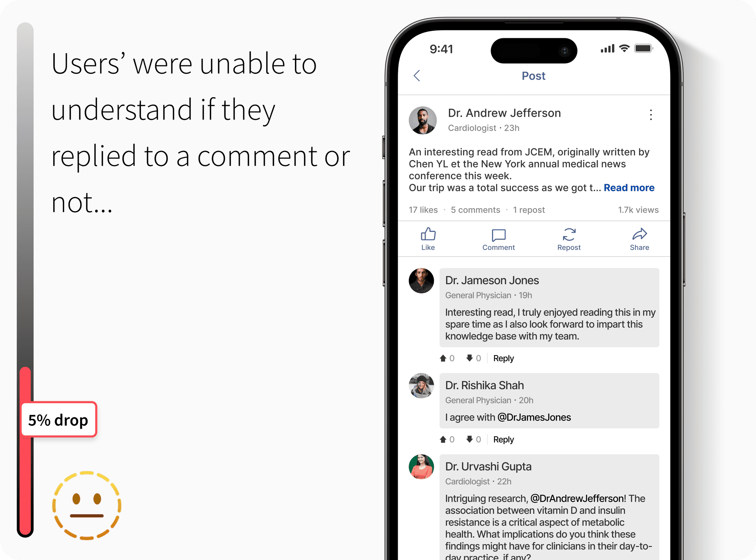
Task: Tap the back chevron beside Post
Action: pyautogui.click(x=417, y=76)
